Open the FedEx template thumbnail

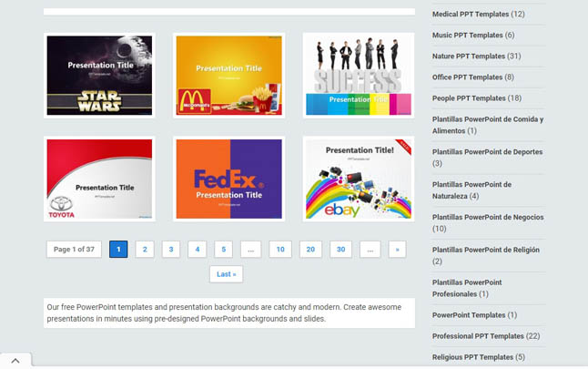[x=228, y=179]
